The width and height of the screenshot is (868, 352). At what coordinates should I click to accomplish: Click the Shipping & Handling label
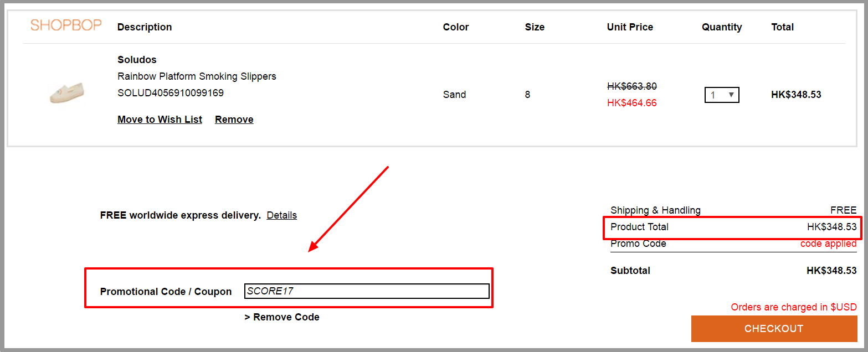click(x=655, y=210)
